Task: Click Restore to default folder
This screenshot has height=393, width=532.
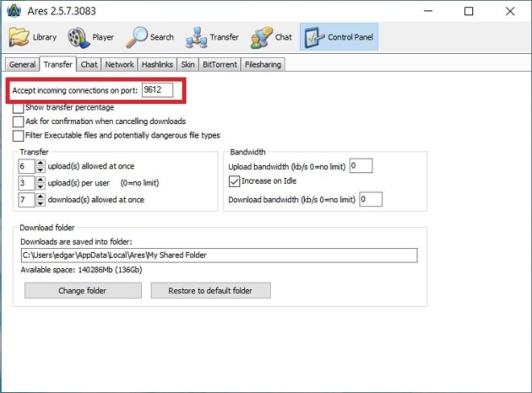Action: coord(210,291)
